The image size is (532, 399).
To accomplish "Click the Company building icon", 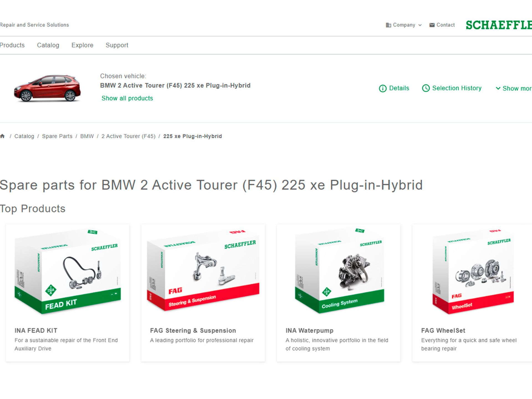I will tap(388, 25).
